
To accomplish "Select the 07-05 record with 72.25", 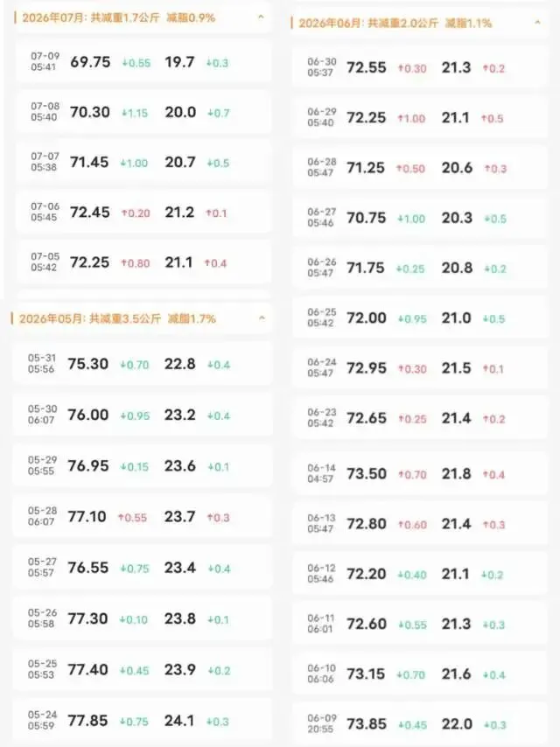I will [143, 262].
